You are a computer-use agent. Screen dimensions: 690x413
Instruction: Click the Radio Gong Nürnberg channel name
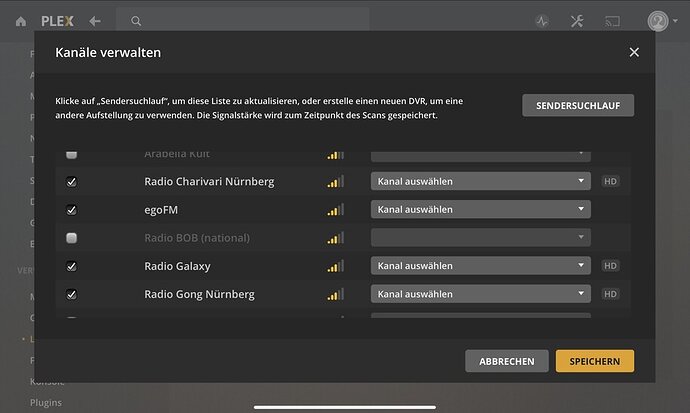(199, 295)
